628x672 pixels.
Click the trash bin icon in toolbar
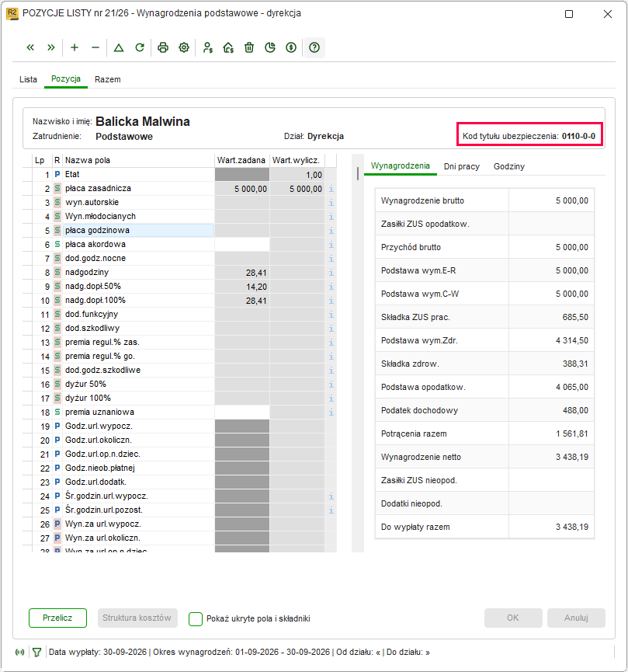pos(249,47)
